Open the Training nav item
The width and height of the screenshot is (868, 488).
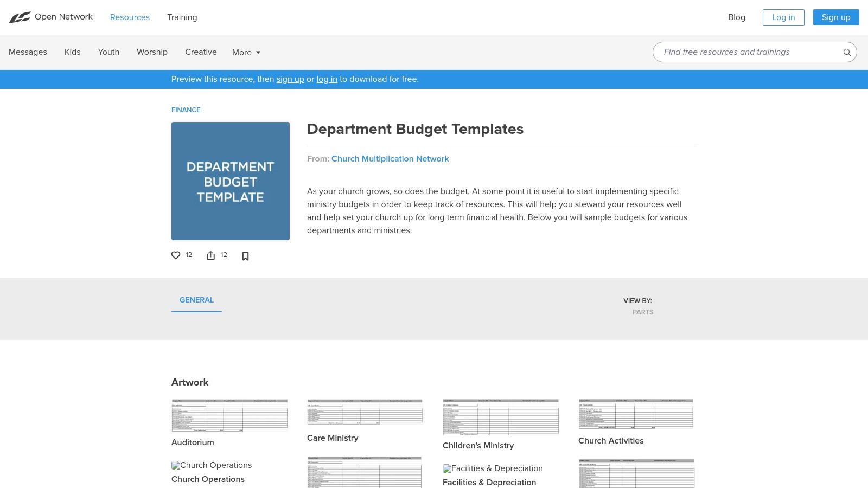[182, 17]
